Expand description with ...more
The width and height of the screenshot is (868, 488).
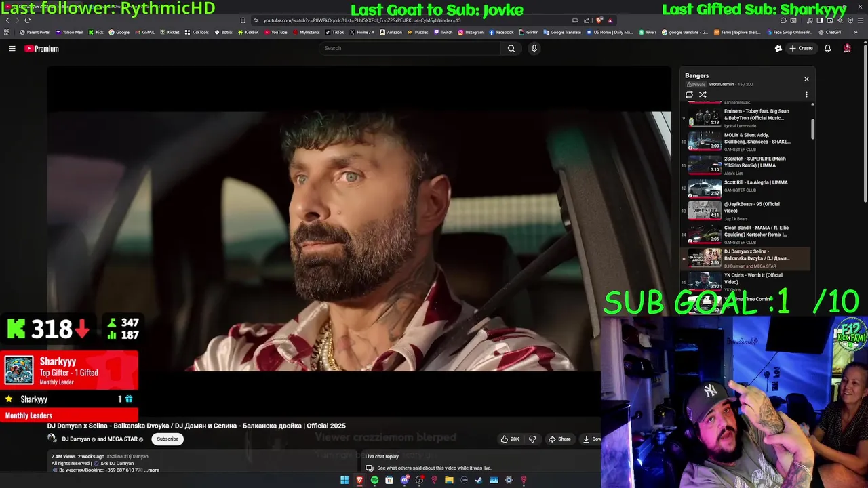[152, 470]
